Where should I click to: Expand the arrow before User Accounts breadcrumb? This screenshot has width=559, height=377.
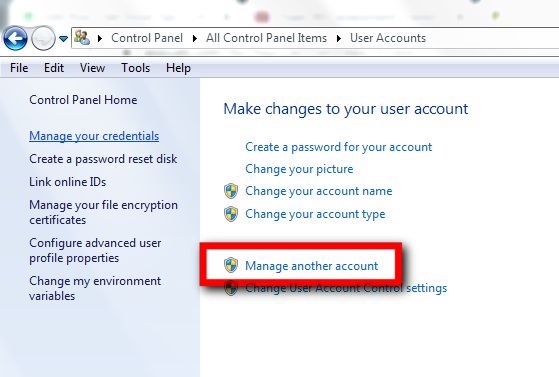click(x=339, y=38)
